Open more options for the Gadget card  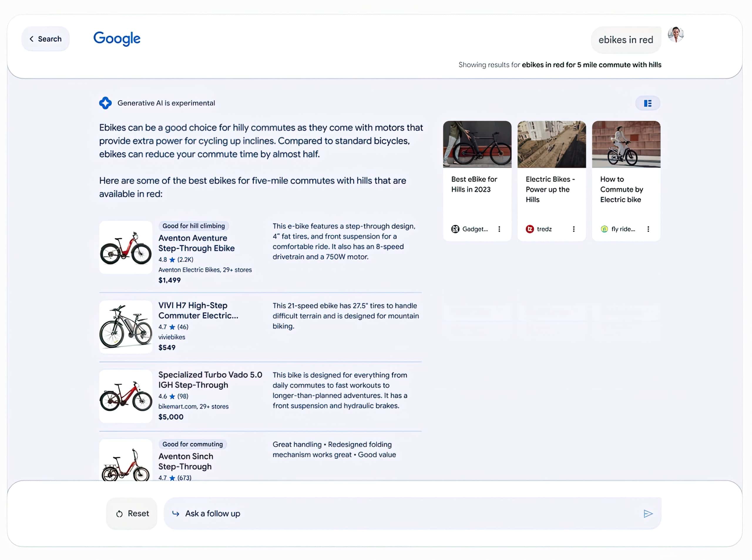(x=499, y=229)
